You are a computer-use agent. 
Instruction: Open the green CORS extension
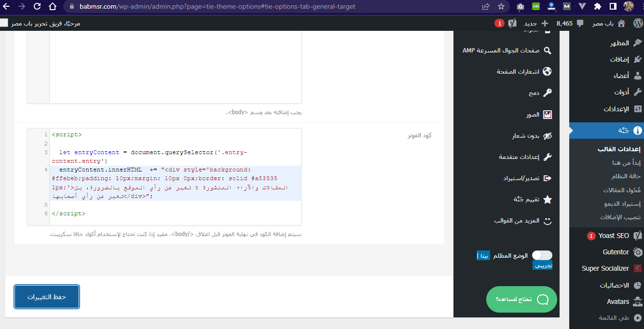[x=536, y=7]
